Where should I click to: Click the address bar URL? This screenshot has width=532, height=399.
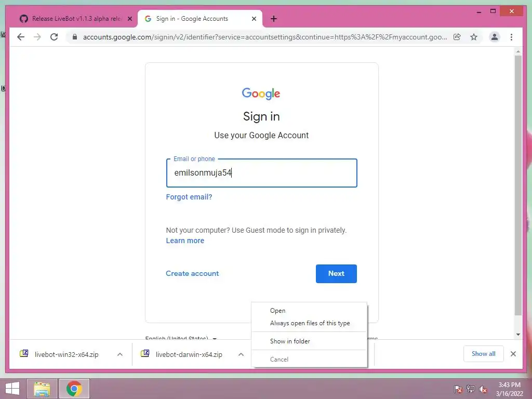[265, 37]
